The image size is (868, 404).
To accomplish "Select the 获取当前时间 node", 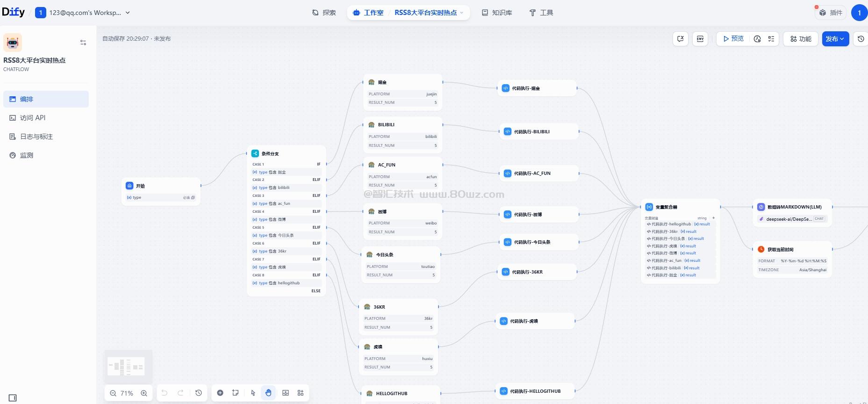I will tap(792, 260).
